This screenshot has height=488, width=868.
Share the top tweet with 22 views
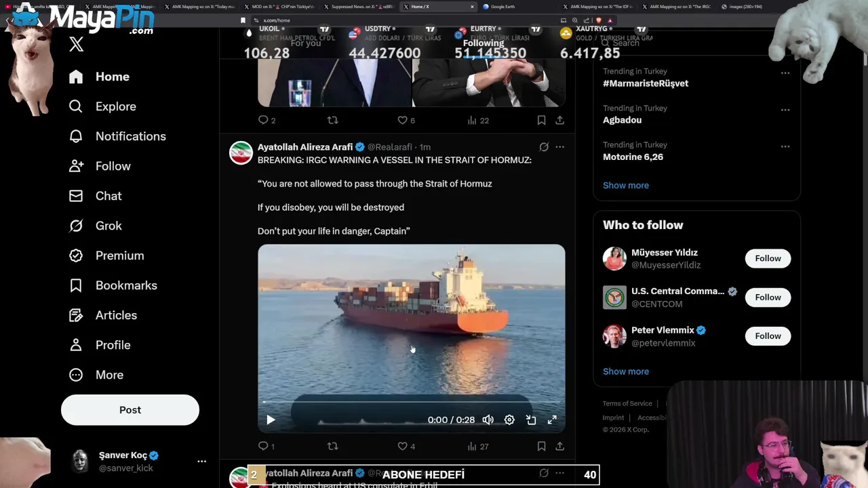559,120
